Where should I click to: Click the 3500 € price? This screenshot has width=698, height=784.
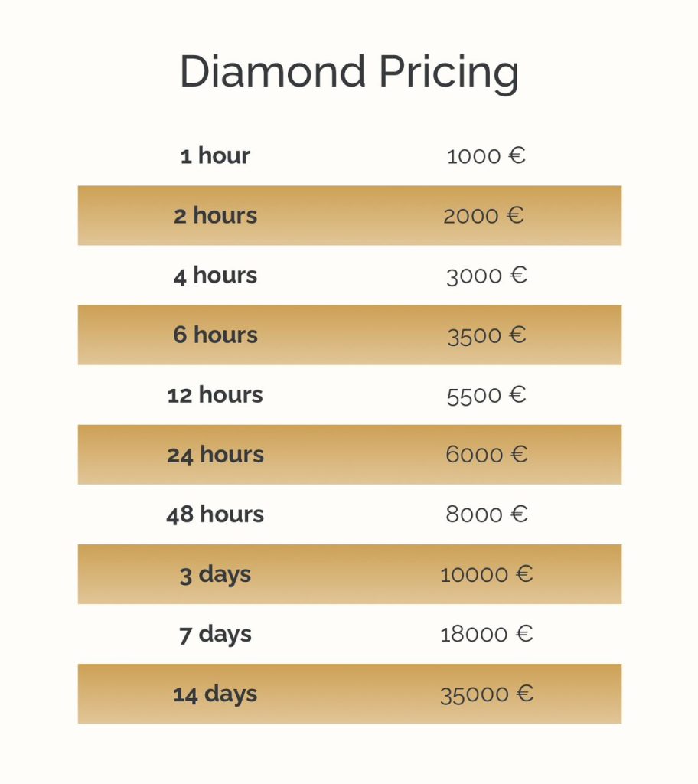click(x=487, y=335)
